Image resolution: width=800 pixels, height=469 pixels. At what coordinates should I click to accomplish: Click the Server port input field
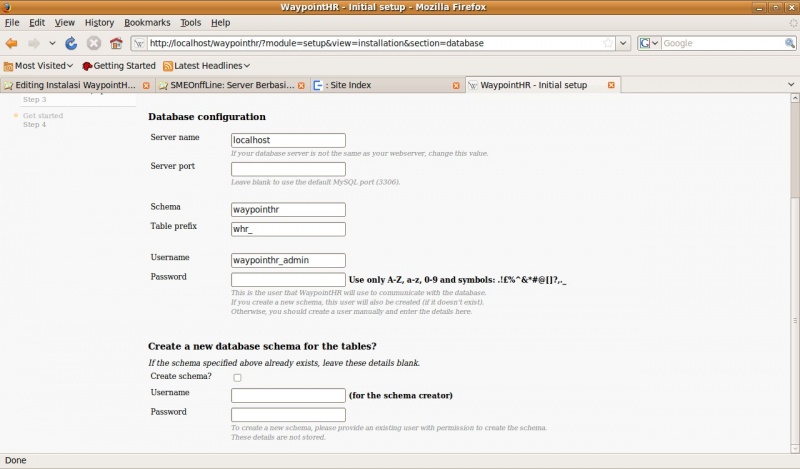click(288, 169)
